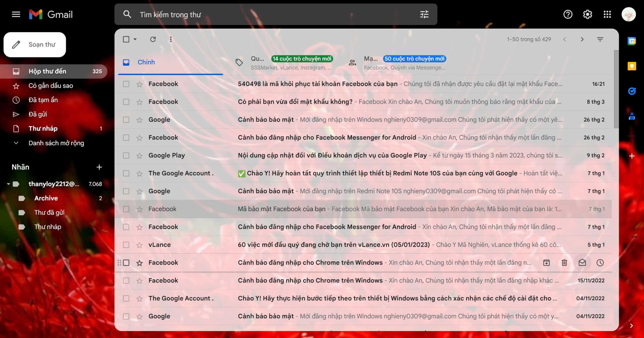644x338 pixels.
Task: Collapse the thanyloy2212@ label tree arrow
Action: click(8, 184)
